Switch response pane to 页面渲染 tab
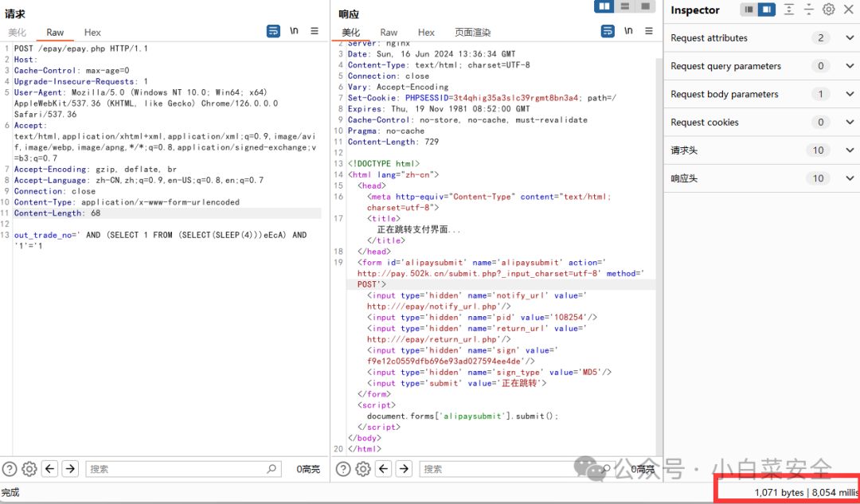The width and height of the screenshot is (860, 504). [473, 33]
